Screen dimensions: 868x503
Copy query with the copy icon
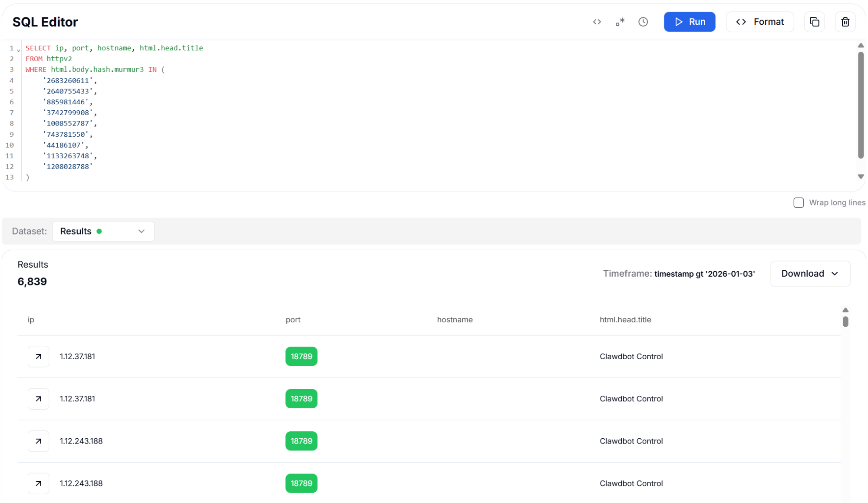point(814,22)
